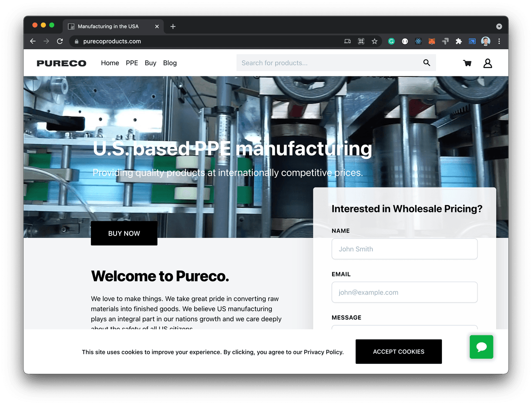
Task: Go to the PPE menu item
Action: 132,63
